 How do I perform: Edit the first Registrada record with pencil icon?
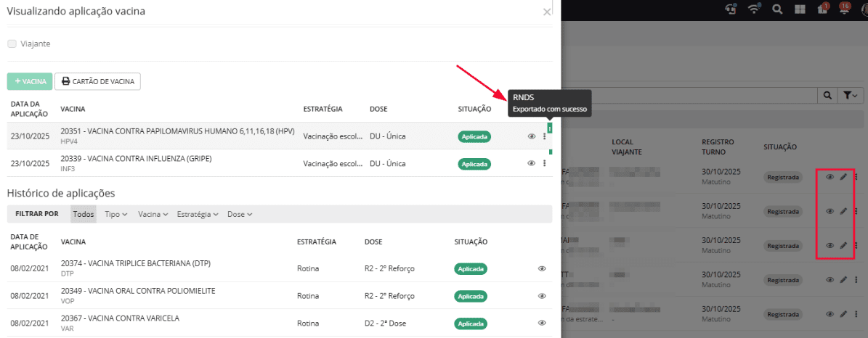[x=843, y=177]
